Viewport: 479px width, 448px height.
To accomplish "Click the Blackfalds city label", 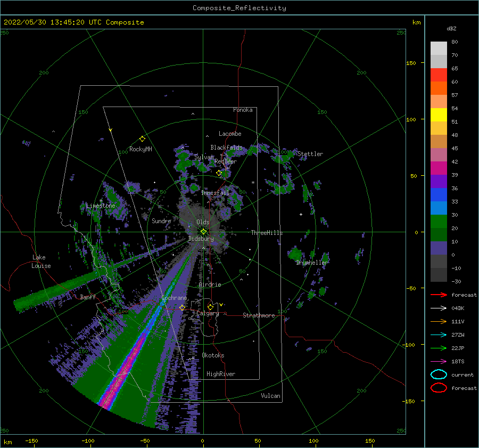I will coord(226,148).
